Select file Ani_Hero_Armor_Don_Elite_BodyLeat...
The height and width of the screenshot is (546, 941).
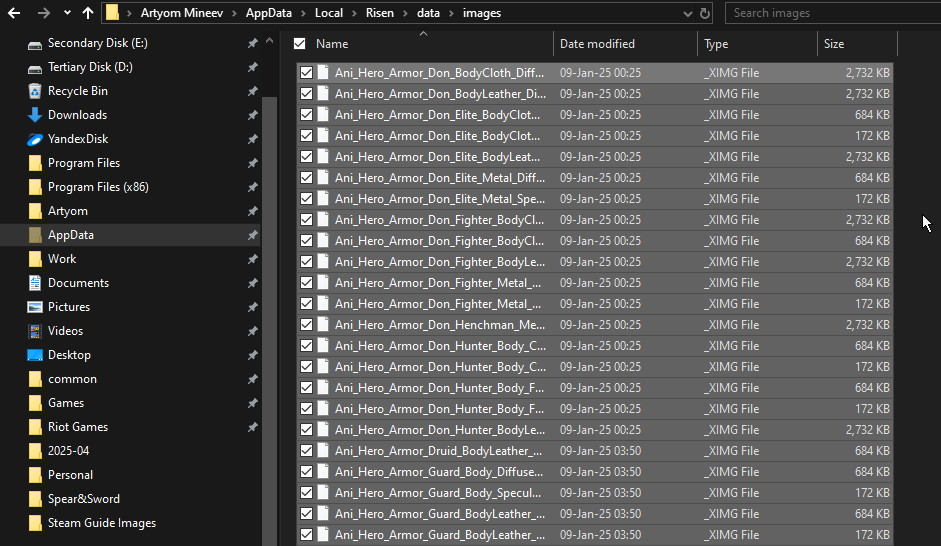(x=595, y=157)
